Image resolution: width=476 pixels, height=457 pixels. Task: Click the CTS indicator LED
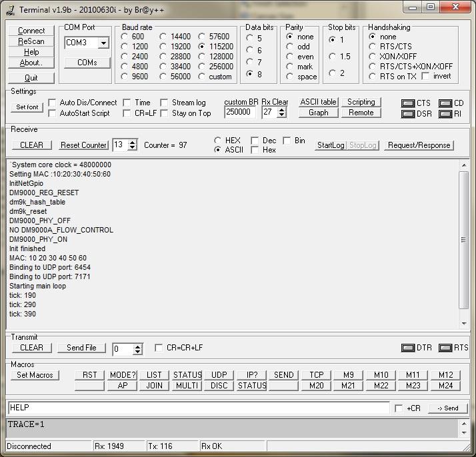click(x=408, y=103)
